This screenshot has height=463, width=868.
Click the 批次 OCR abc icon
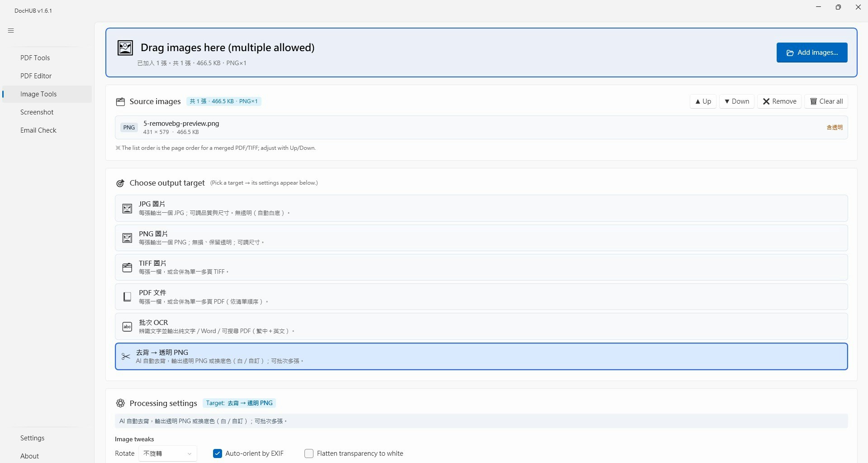click(128, 327)
